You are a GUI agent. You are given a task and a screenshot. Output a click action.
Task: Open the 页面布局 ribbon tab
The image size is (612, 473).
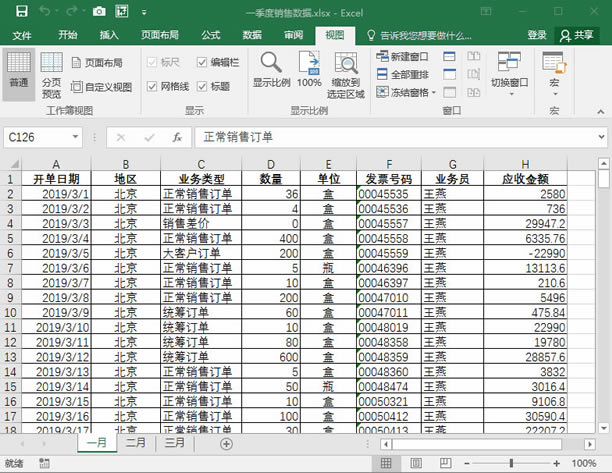(160, 35)
